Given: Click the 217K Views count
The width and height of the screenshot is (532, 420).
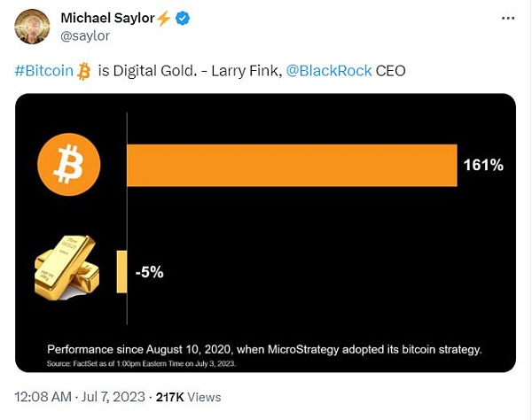Looking at the screenshot, I should [192, 397].
